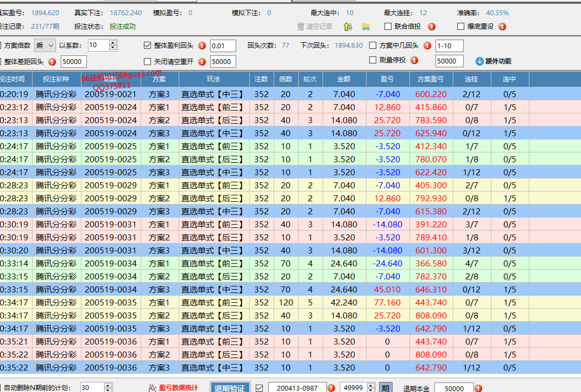The height and width of the screenshot is (392, 581).
Task: Click the trash icon beside 清空记录
Action: 301,27
